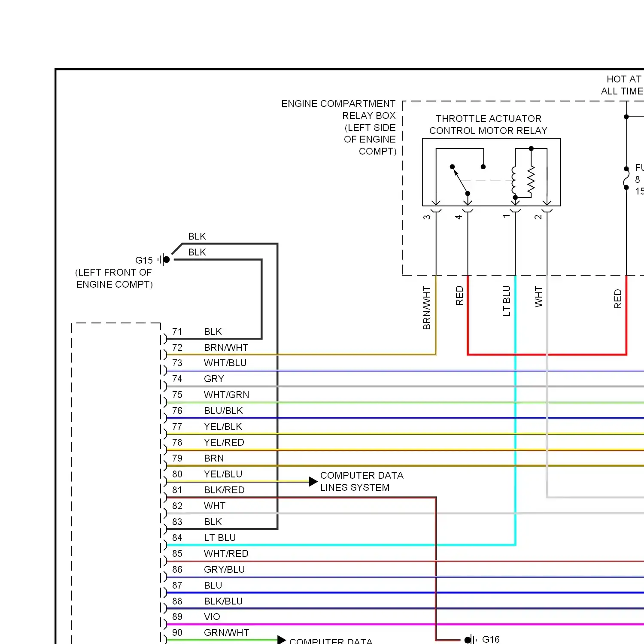Click the BLK/BLU wire color label
Screen dimensions: 644x644
[x=224, y=601]
